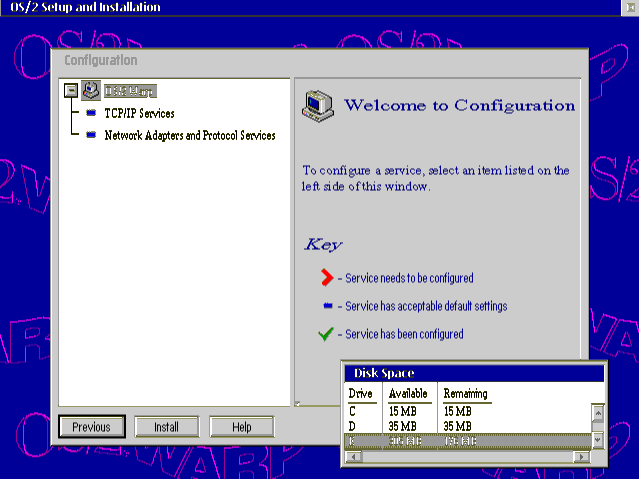Image resolution: width=639 pixels, height=479 pixels.
Task: Select the highlighted OS/2 Warp root label
Action: point(130,91)
